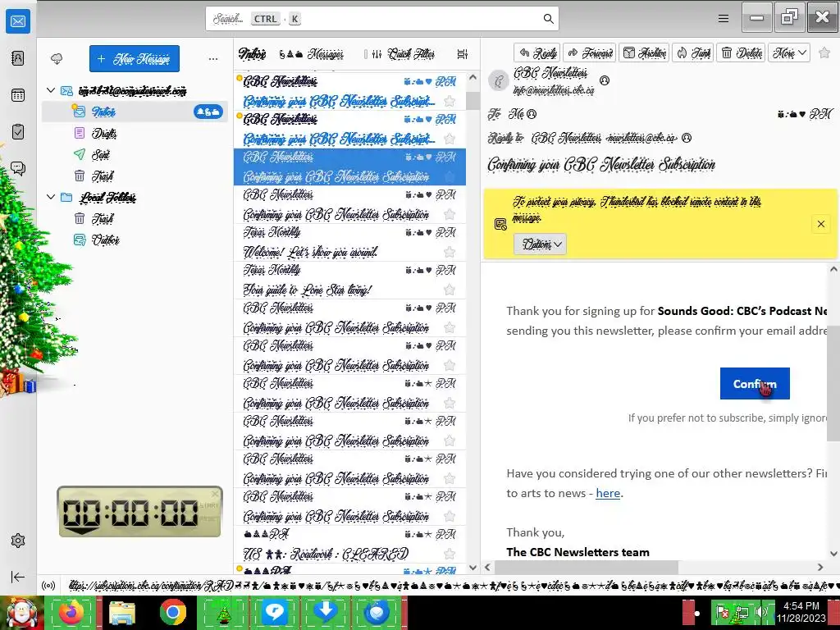This screenshot has height=630, width=840.
Task: Follow the 'here' link in email body
Action: (608, 493)
